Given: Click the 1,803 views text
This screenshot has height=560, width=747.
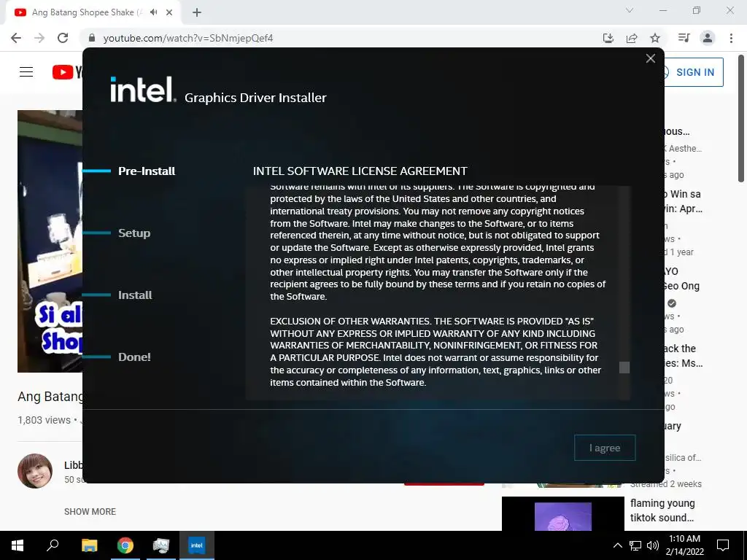Looking at the screenshot, I should point(44,420).
